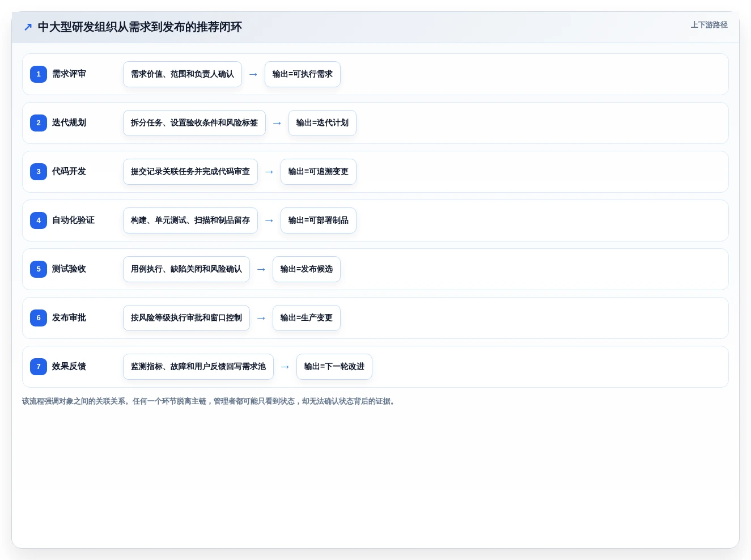Click the number 7 badge for 效果反馈
Viewport: 751px width, 560px height.
pyautogui.click(x=39, y=367)
